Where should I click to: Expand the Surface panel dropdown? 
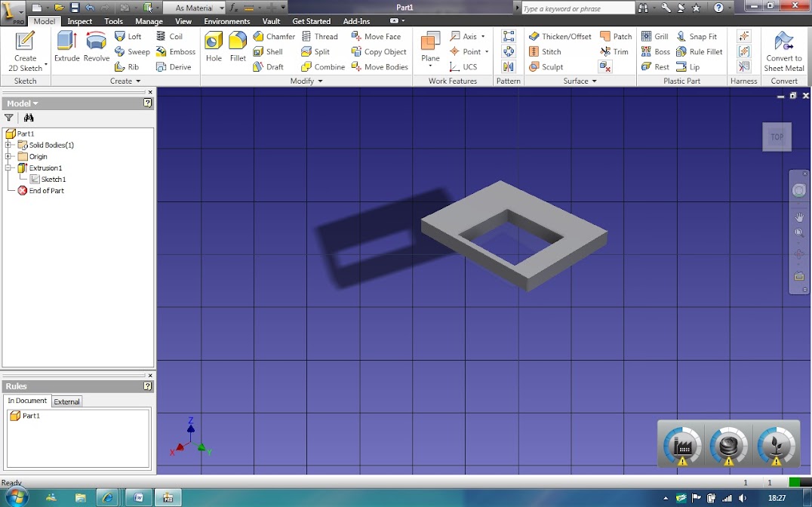tap(580, 81)
